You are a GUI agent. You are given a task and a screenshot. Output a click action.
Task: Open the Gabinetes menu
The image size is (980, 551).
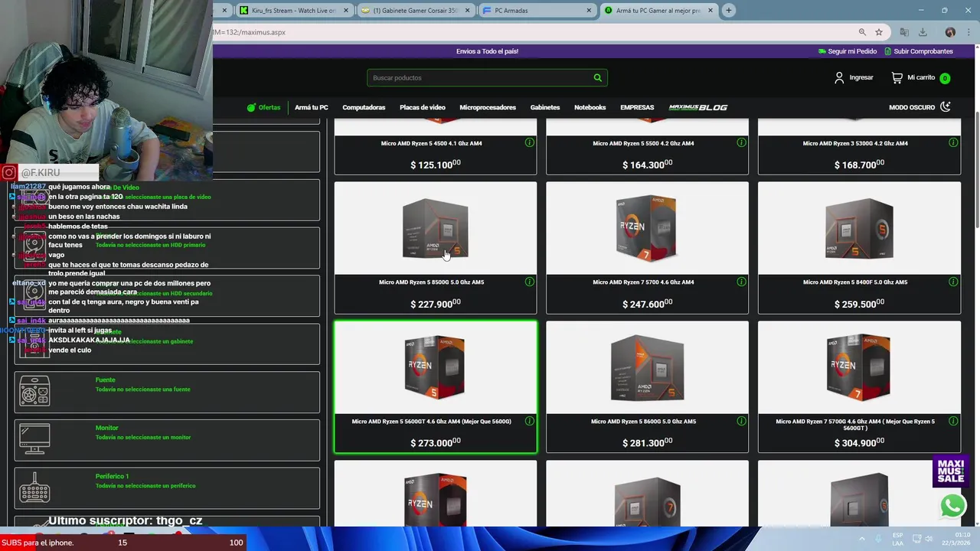pos(545,107)
